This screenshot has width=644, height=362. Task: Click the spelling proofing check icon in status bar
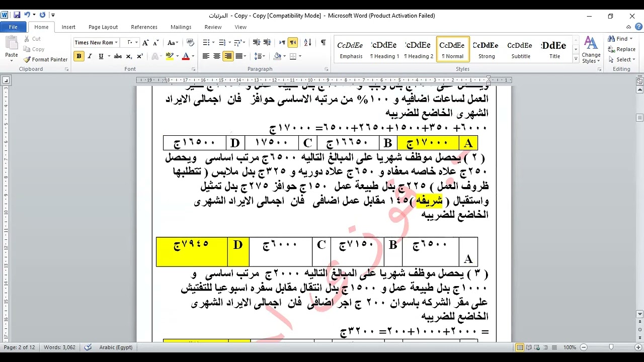click(88, 347)
